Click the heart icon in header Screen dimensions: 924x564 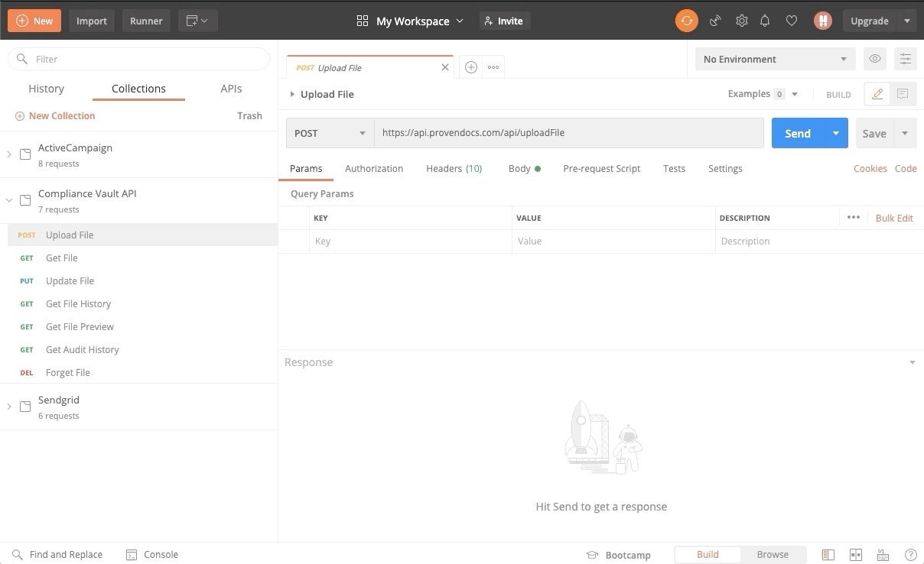point(792,21)
